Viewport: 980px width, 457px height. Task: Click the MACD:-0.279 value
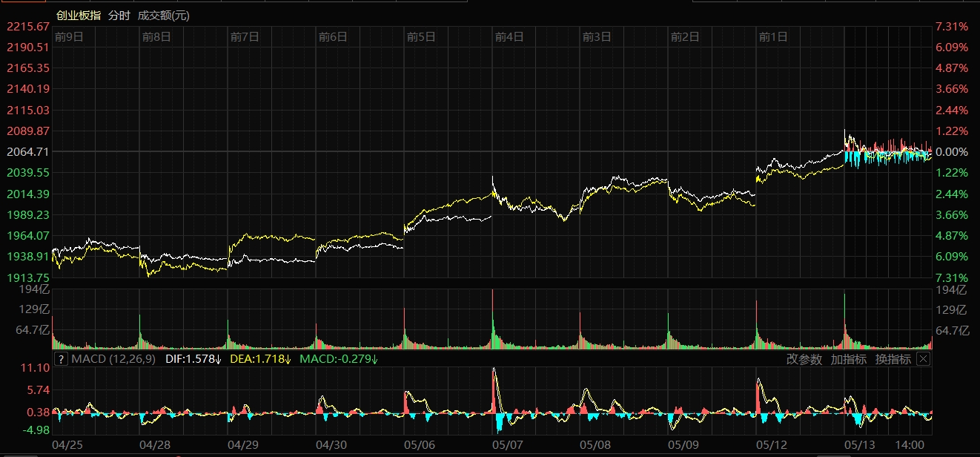click(x=339, y=359)
